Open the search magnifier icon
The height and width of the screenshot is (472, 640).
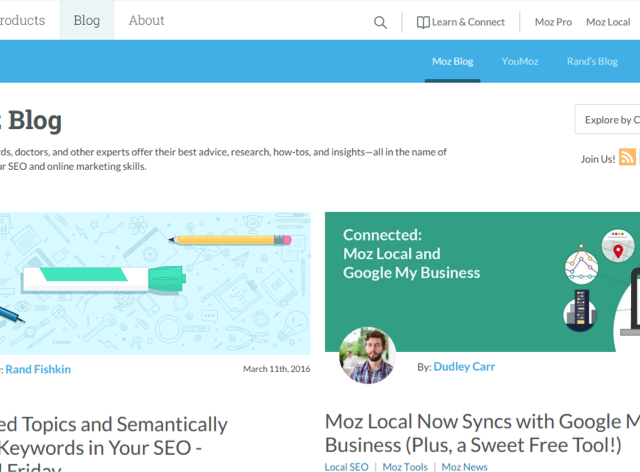[x=380, y=22]
